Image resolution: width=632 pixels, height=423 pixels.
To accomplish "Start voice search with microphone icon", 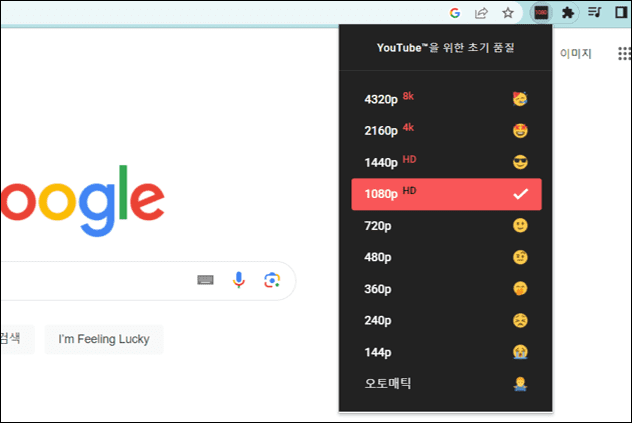I will (x=239, y=280).
